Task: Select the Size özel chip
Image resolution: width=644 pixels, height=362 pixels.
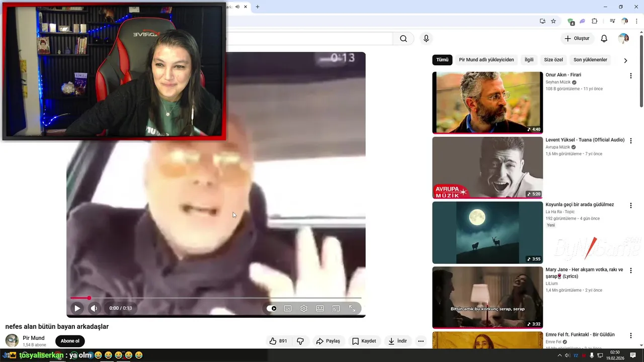Action: click(x=553, y=60)
